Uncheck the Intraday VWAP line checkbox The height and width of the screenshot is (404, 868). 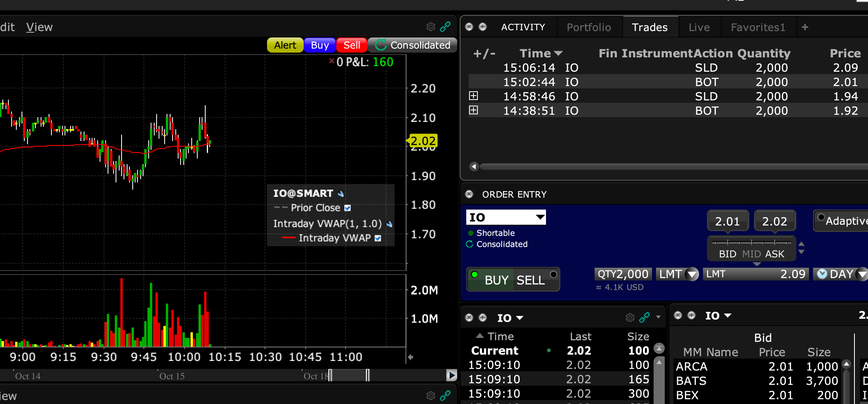[378, 238]
